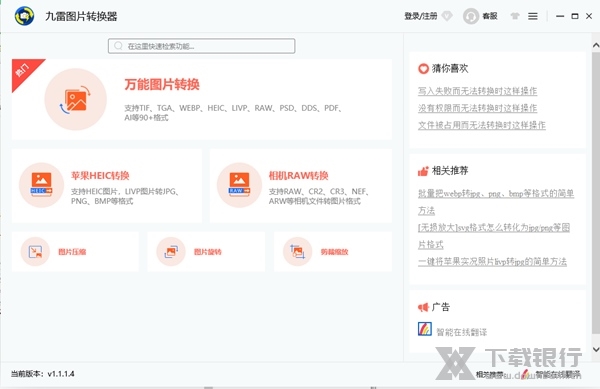600x389 pixels.
Task: Click the 智能在线翻译 ad icon
Action: 425,329
